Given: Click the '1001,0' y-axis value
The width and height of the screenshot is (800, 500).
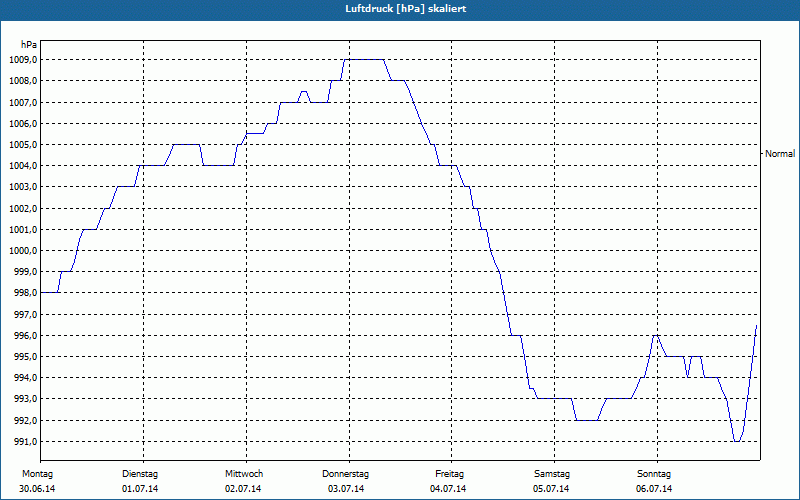Looking at the screenshot, I should [x=23, y=230].
